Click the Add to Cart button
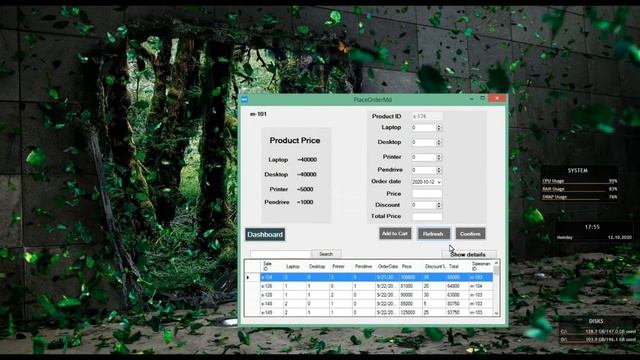 coord(395,233)
